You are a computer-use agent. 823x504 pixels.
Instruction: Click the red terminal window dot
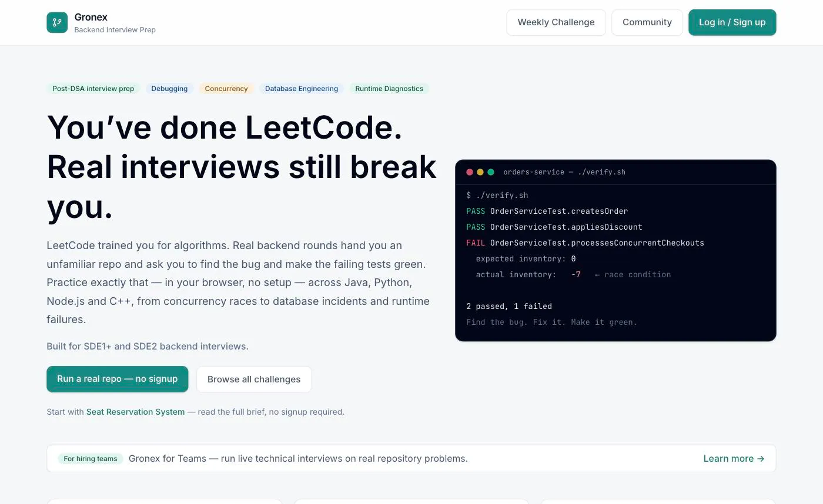click(470, 172)
